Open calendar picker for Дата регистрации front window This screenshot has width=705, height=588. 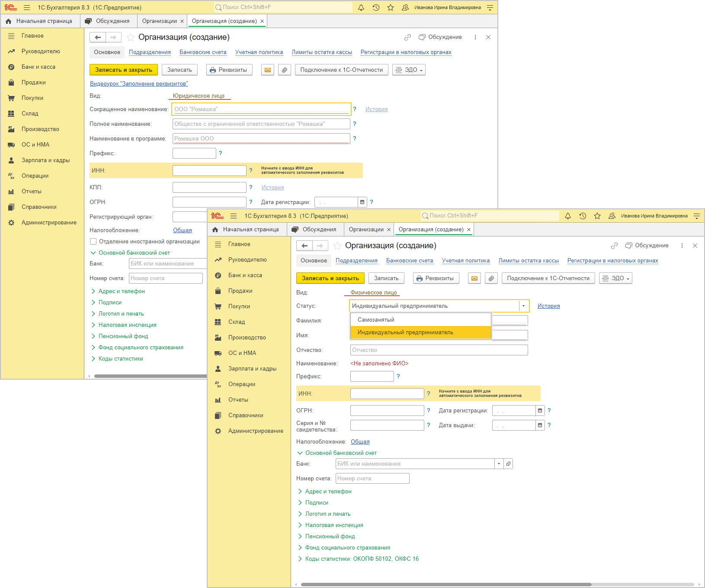[540, 410]
